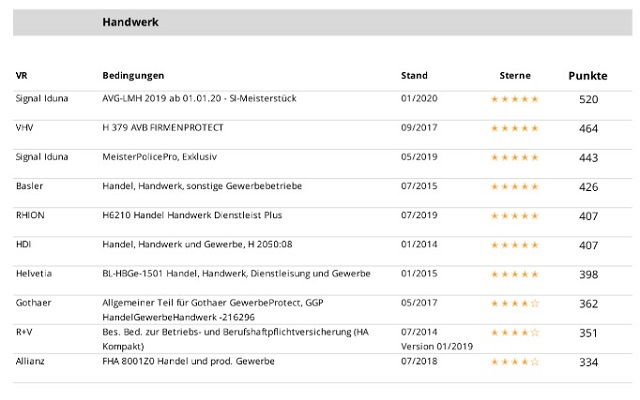Click the star rating for Basler
The image size is (640, 400).
(514, 187)
